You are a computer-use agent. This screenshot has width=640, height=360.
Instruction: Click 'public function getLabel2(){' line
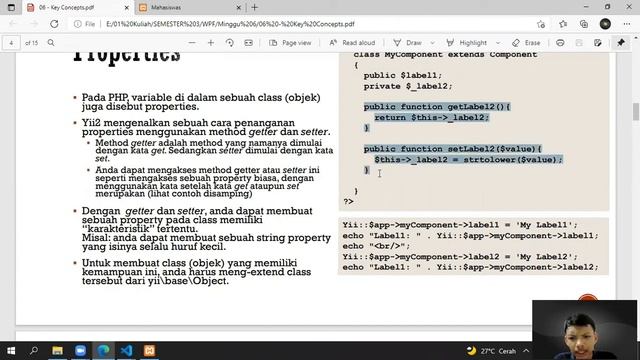click(x=437, y=107)
